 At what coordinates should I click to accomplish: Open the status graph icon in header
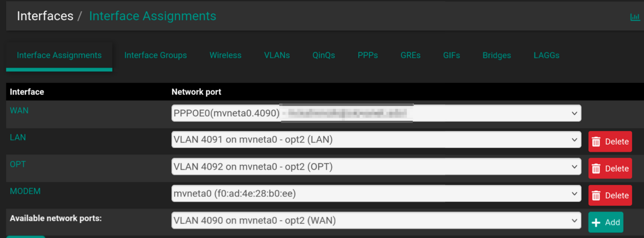coord(635,17)
